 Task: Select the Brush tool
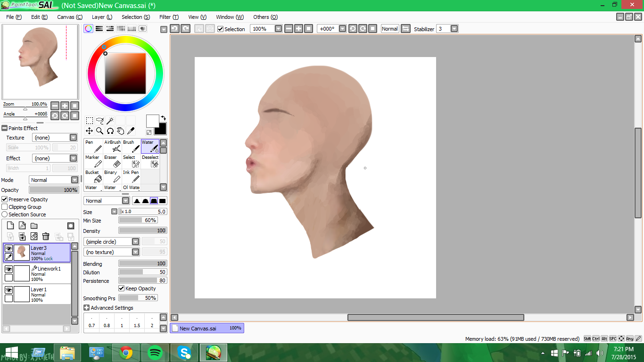click(x=131, y=146)
